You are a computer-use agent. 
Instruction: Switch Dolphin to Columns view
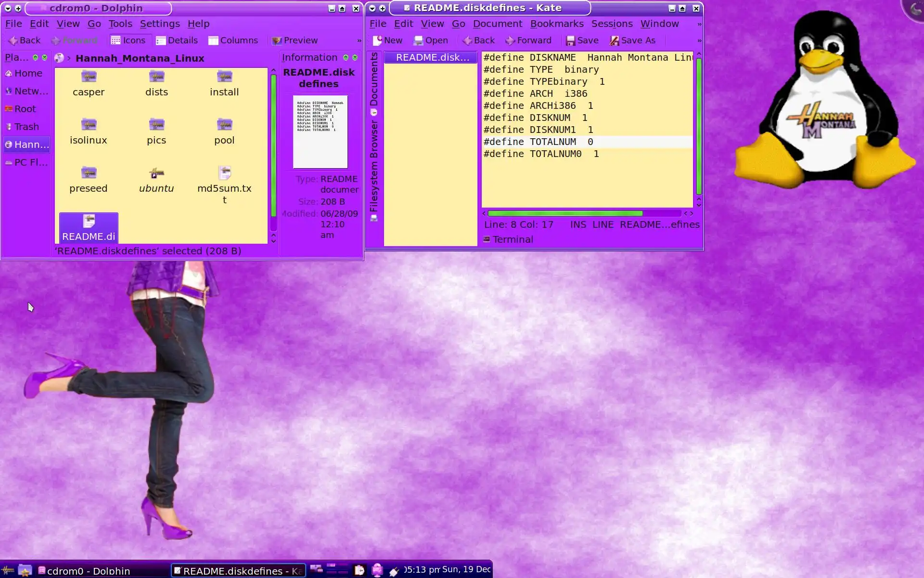tap(233, 40)
